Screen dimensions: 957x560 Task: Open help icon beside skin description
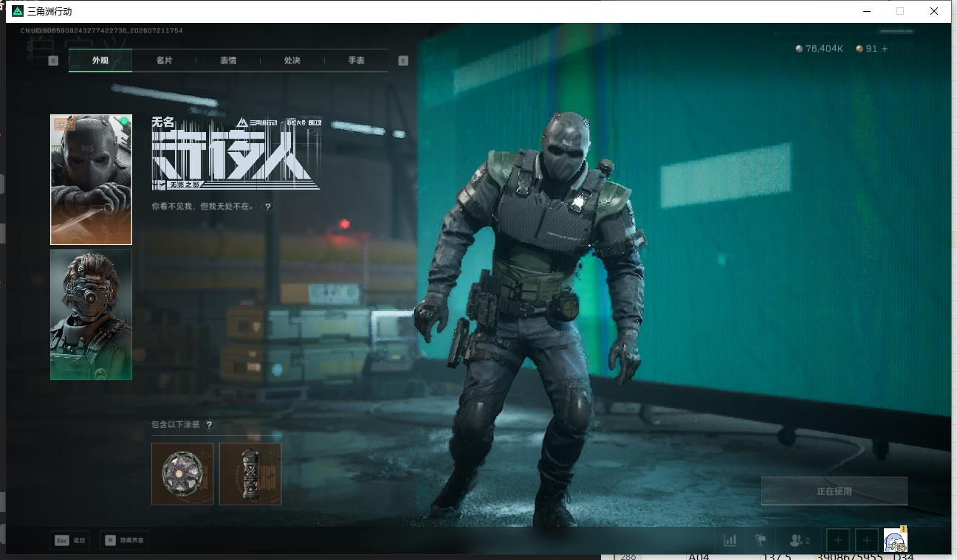[268, 207]
